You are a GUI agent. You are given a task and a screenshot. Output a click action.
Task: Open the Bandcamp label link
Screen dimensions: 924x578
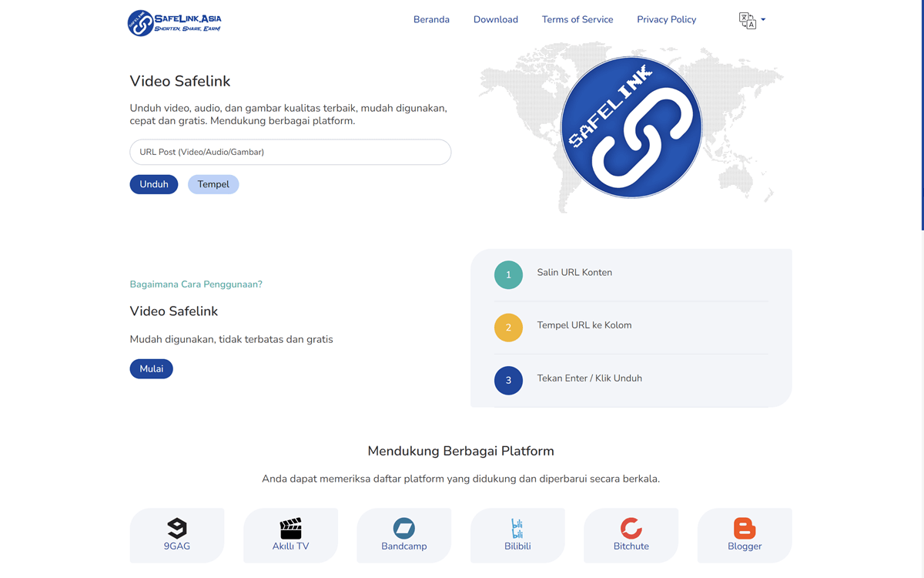[404, 546]
